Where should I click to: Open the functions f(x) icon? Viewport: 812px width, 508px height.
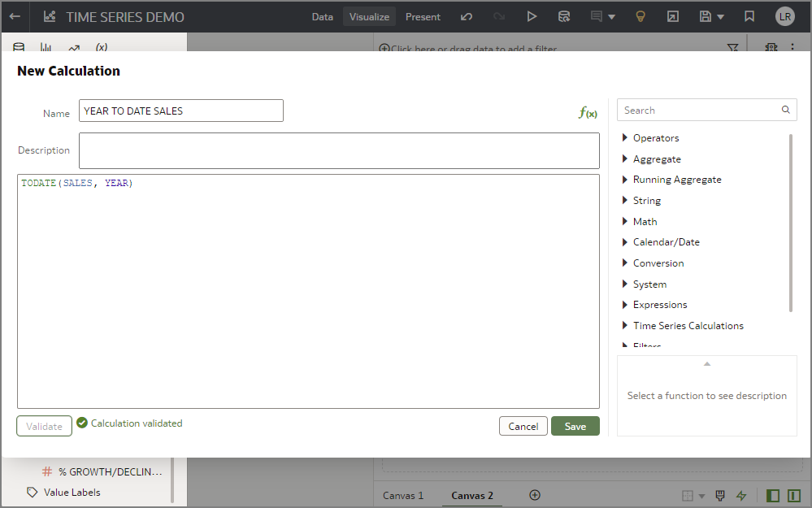(588, 112)
